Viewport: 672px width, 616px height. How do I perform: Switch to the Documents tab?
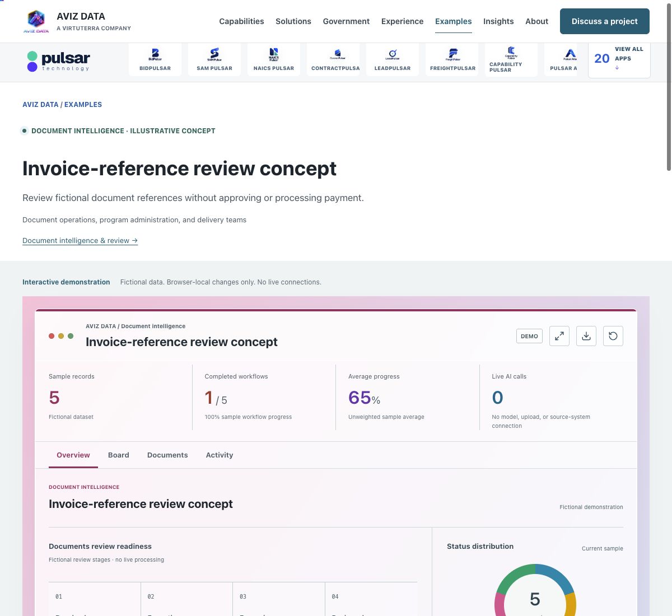[x=167, y=455]
